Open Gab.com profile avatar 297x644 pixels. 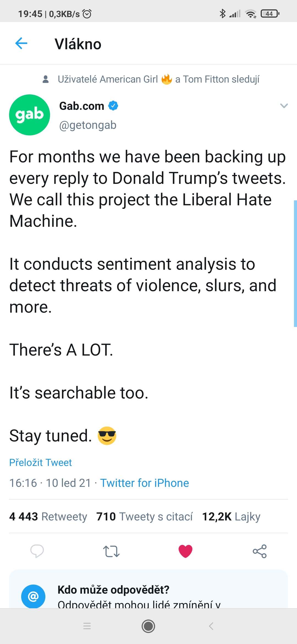pos(29,115)
